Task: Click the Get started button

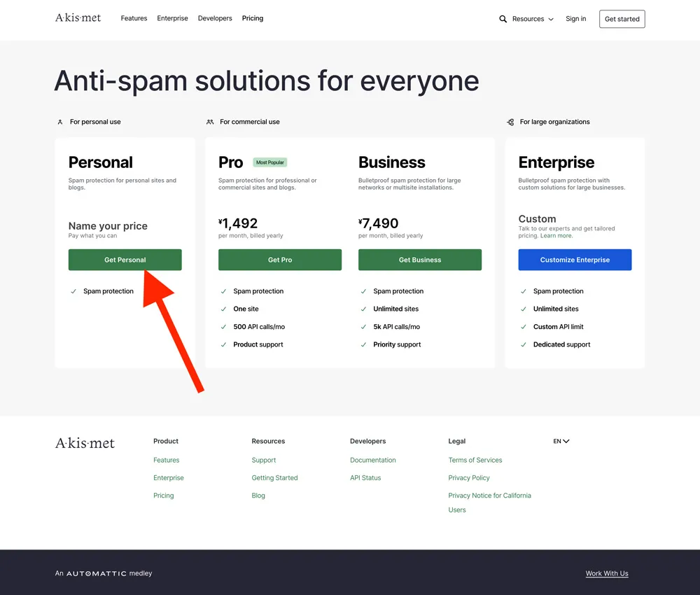Action: [x=622, y=19]
